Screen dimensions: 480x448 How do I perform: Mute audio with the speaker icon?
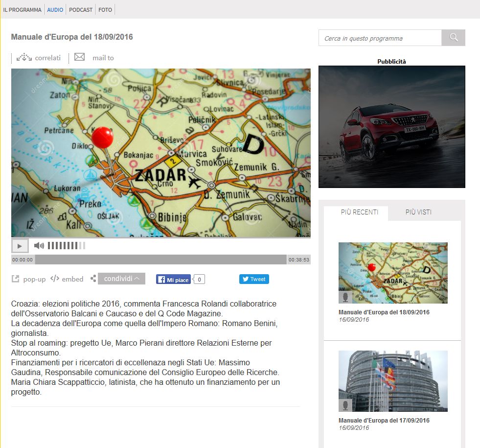pos(39,245)
